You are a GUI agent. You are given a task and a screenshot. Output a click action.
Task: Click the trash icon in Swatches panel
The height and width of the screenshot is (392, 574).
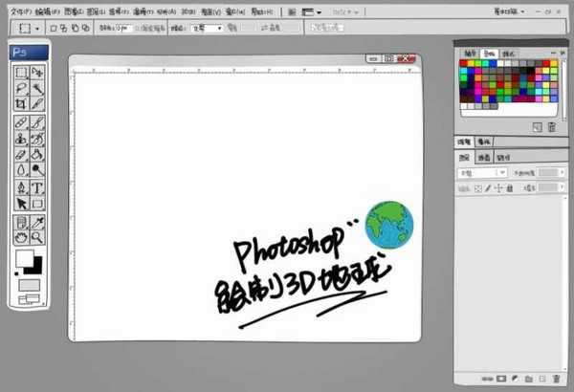click(x=551, y=126)
